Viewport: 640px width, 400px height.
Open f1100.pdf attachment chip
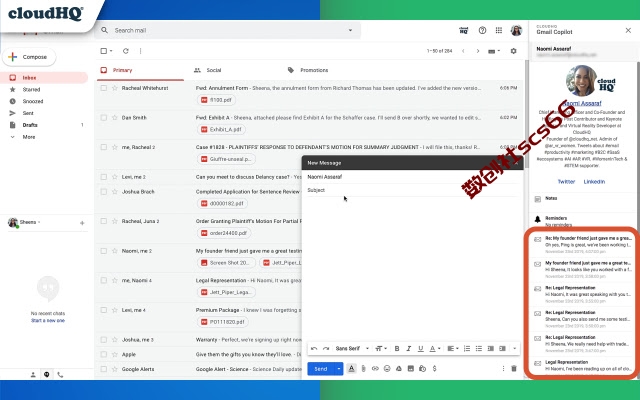pyautogui.click(x=216, y=100)
